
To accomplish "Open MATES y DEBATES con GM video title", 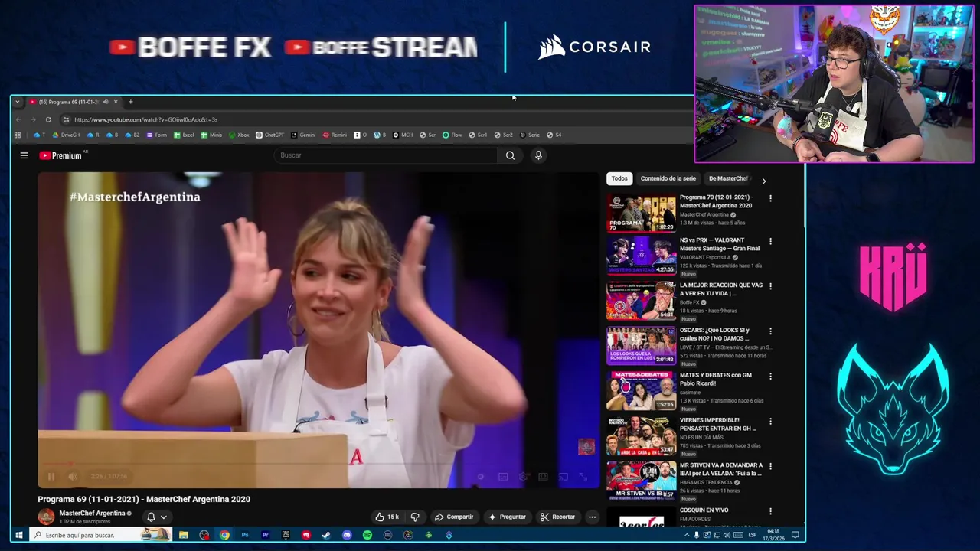I will click(716, 379).
